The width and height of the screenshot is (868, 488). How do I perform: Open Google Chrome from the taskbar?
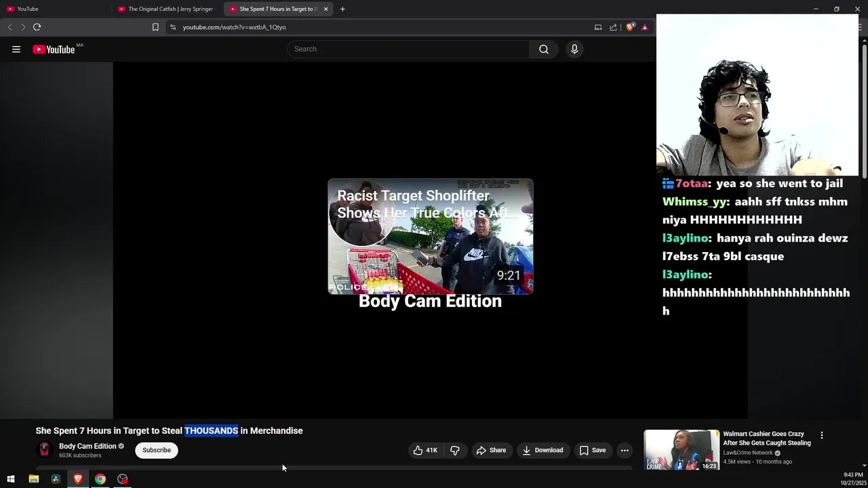[x=100, y=479]
